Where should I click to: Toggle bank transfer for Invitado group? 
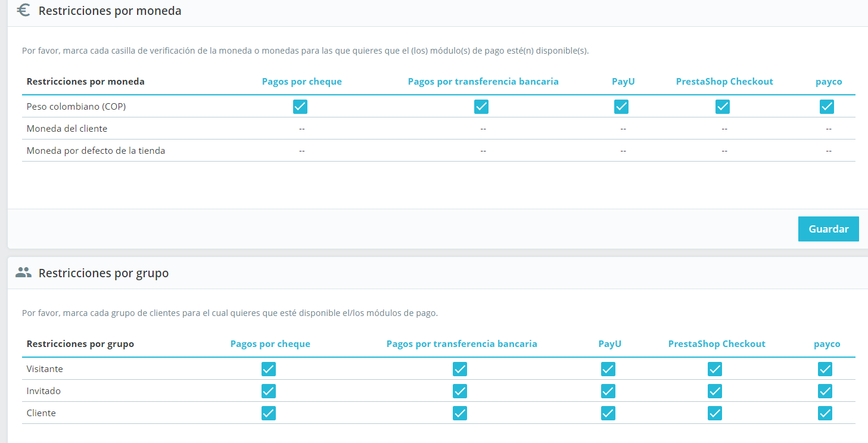[460, 391]
